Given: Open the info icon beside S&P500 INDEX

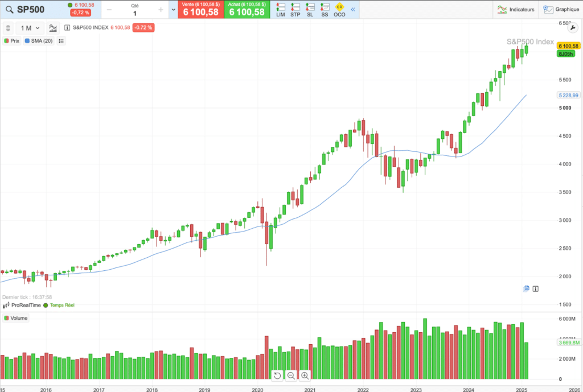Looking at the screenshot, I should (x=67, y=27).
